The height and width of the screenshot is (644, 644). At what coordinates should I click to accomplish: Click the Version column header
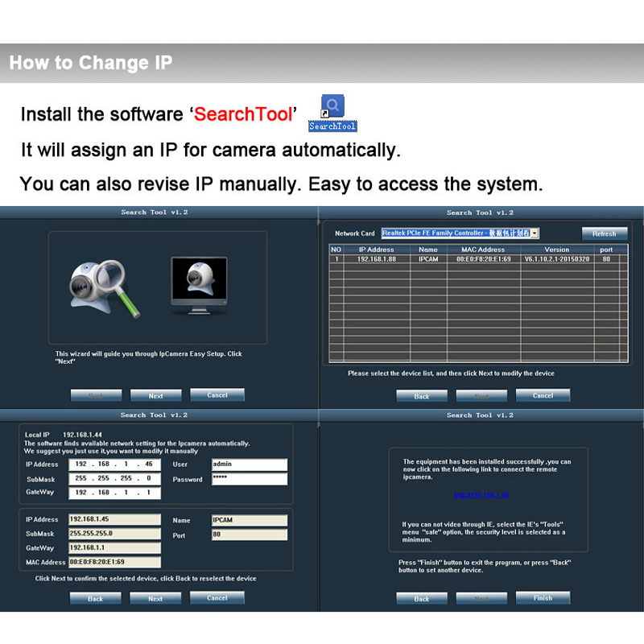pyautogui.click(x=556, y=250)
